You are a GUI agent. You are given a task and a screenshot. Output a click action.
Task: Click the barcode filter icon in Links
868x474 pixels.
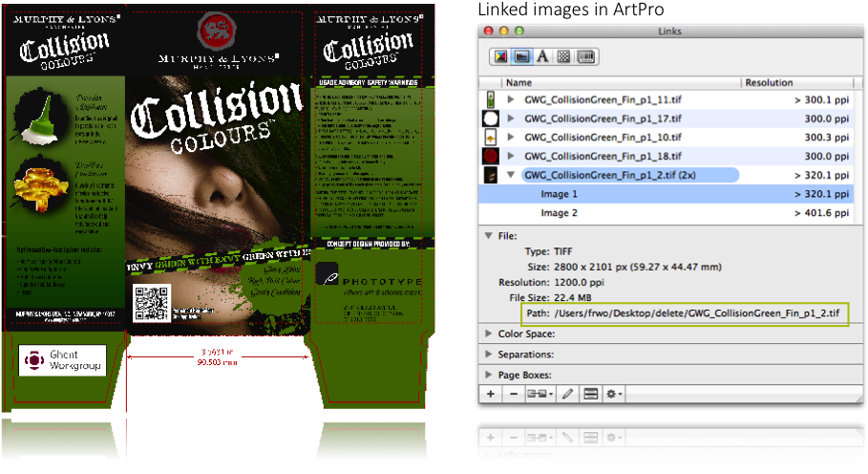pyautogui.click(x=586, y=56)
